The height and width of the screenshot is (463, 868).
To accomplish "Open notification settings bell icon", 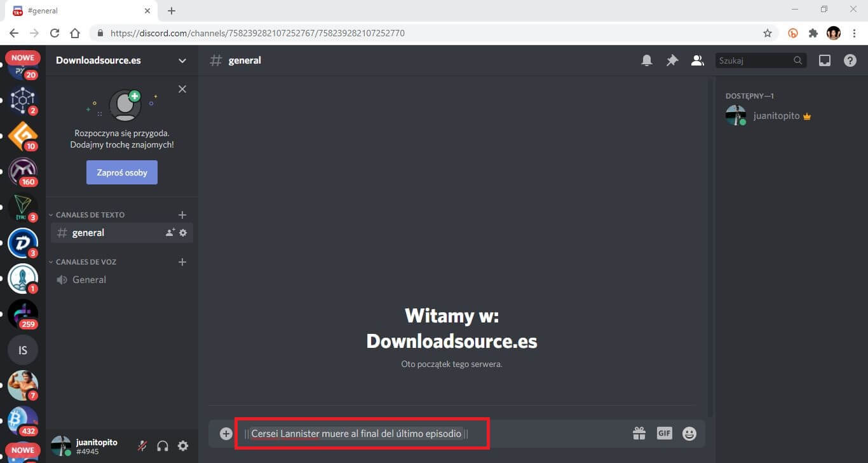I will pyautogui.click(x=647, y=60).
